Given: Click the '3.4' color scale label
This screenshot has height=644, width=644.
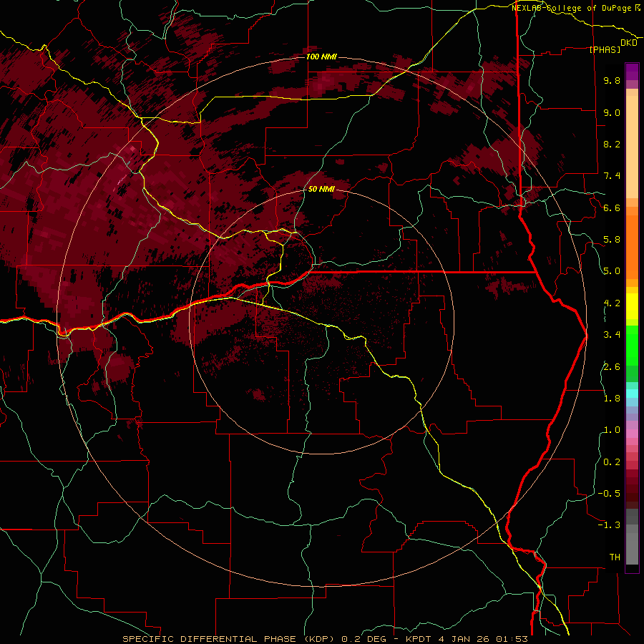Looking at the screenshot, I should pyautogui.click(x=612, y=335).
